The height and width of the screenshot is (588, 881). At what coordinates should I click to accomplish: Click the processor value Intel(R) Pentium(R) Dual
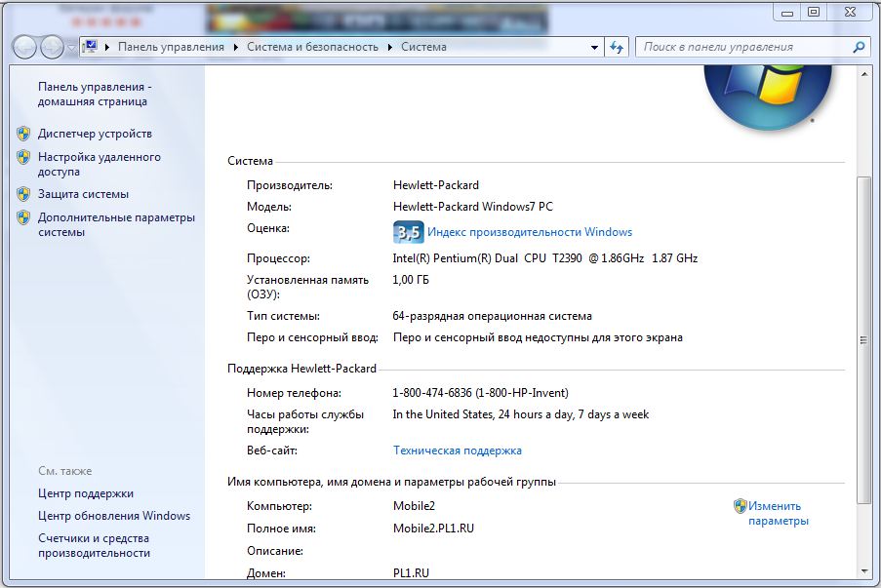point(545,258)
